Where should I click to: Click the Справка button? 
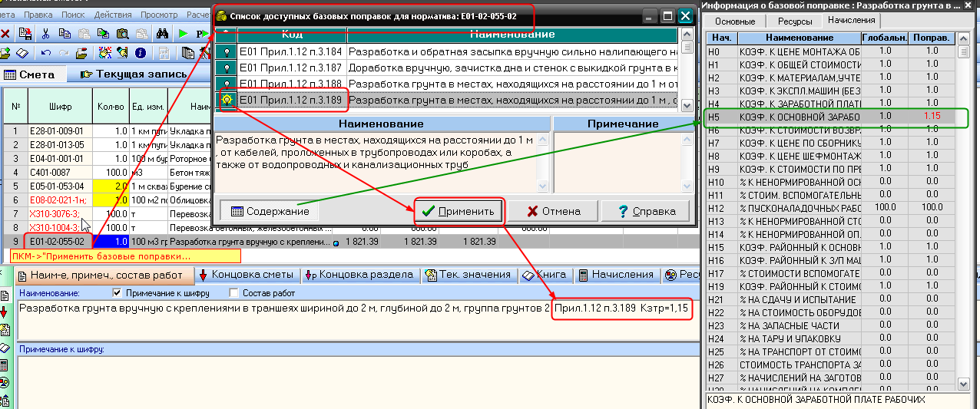click(x=644, y=211)
